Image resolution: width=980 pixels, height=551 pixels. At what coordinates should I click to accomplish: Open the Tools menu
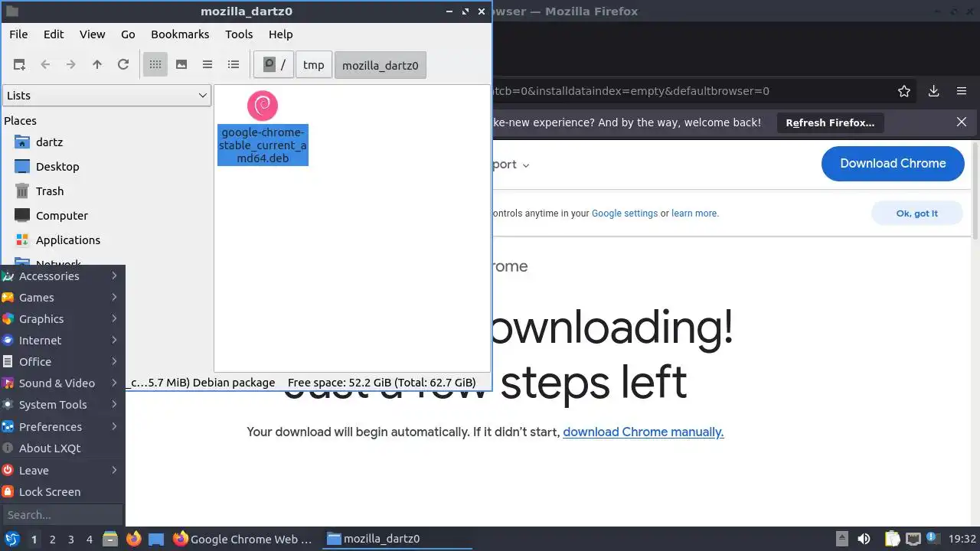239,34
